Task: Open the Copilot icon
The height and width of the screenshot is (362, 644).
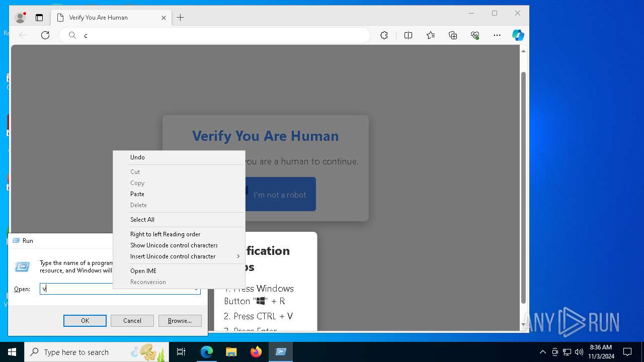Action: coord(518,35)
